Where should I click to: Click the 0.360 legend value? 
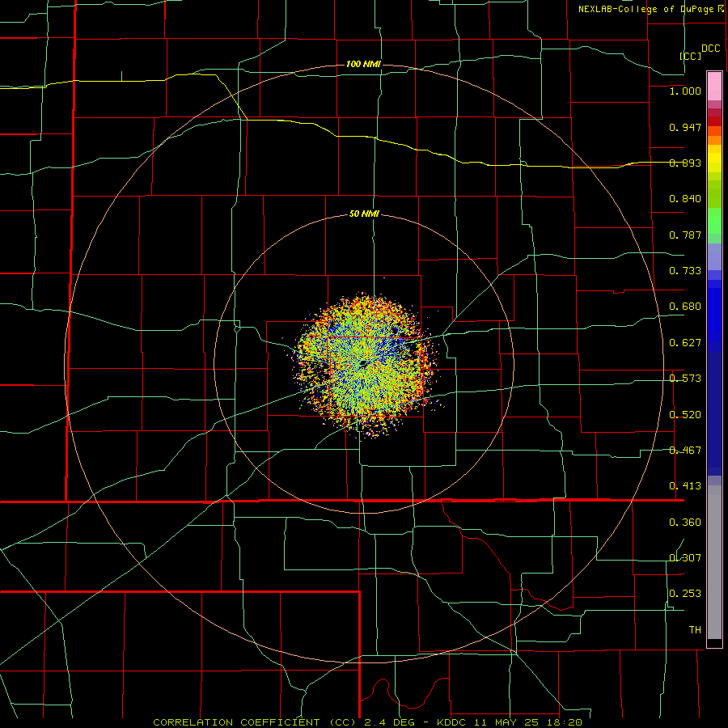click(x=685, y=523)
